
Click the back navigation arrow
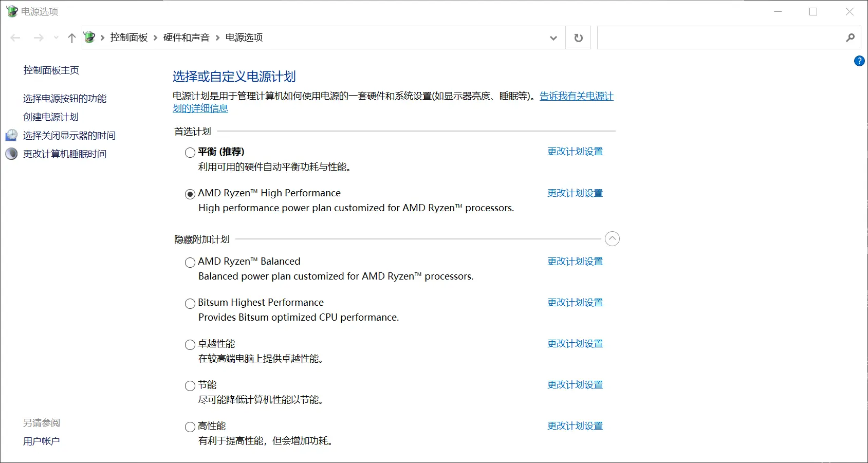click(15, 38)
